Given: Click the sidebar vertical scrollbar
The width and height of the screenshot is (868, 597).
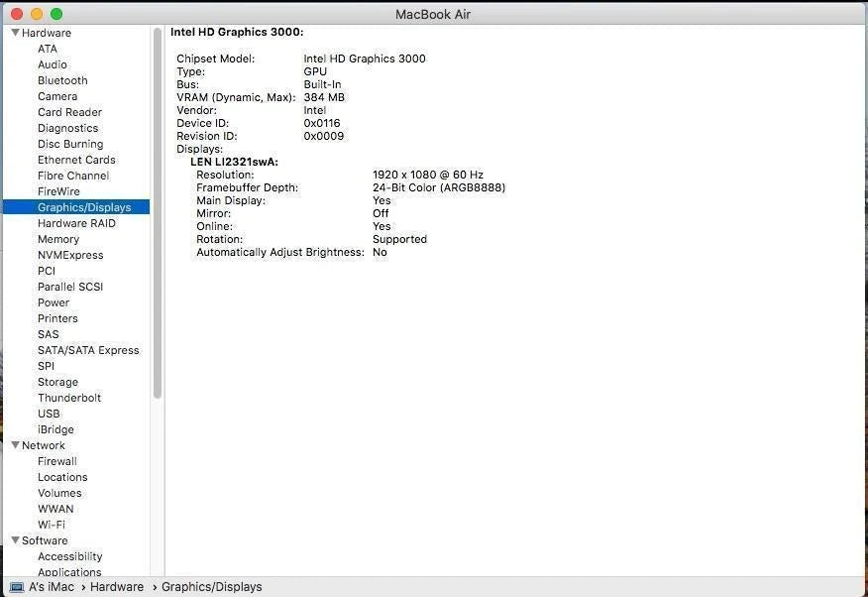Looking at the screenshot, I should 158,213.
